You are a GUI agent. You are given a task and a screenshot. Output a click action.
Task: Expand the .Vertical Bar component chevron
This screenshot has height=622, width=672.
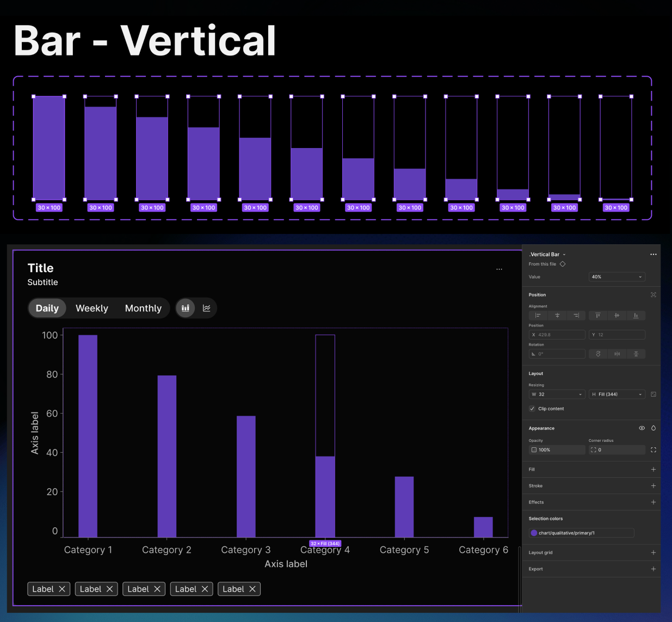tap(563, 254)
